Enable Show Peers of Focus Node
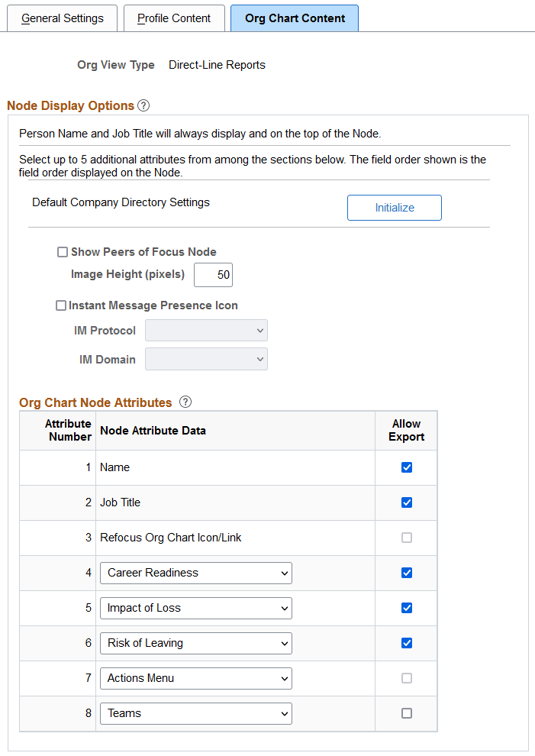The width and height of the screenshot is (535, 756). (x=63, y=251)
